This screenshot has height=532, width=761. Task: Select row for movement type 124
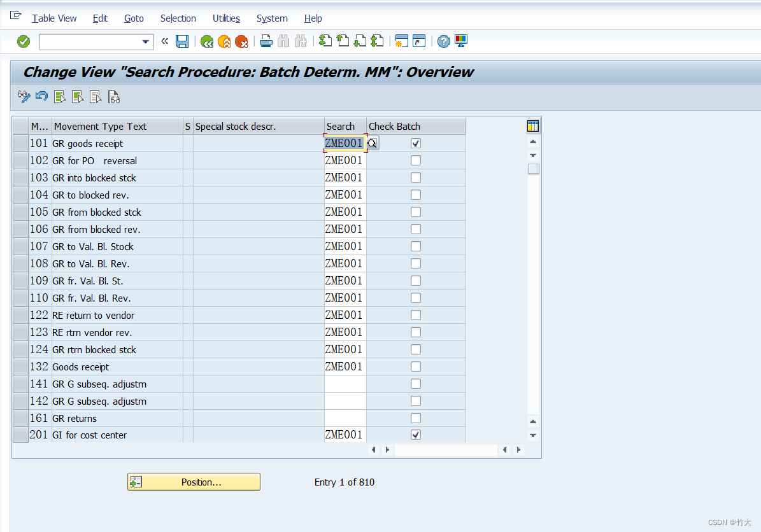(20, 349)
